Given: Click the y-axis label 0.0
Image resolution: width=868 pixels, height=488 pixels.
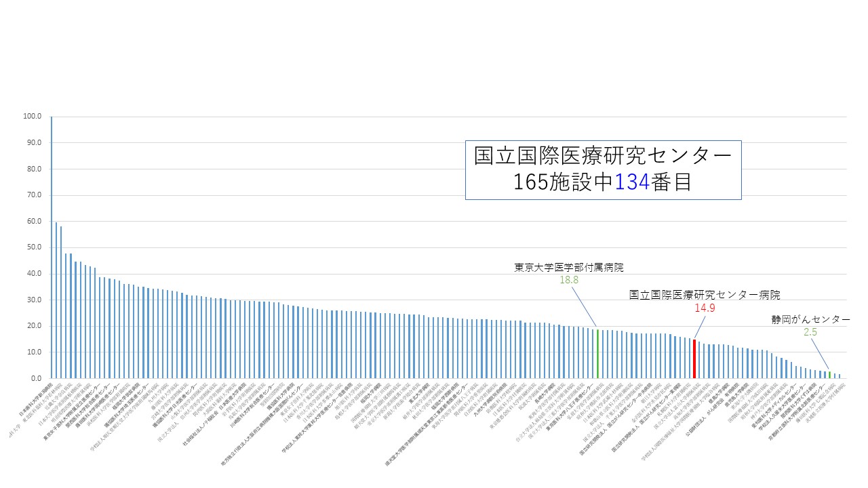Looking at the screenshot, I should (37, 378).
